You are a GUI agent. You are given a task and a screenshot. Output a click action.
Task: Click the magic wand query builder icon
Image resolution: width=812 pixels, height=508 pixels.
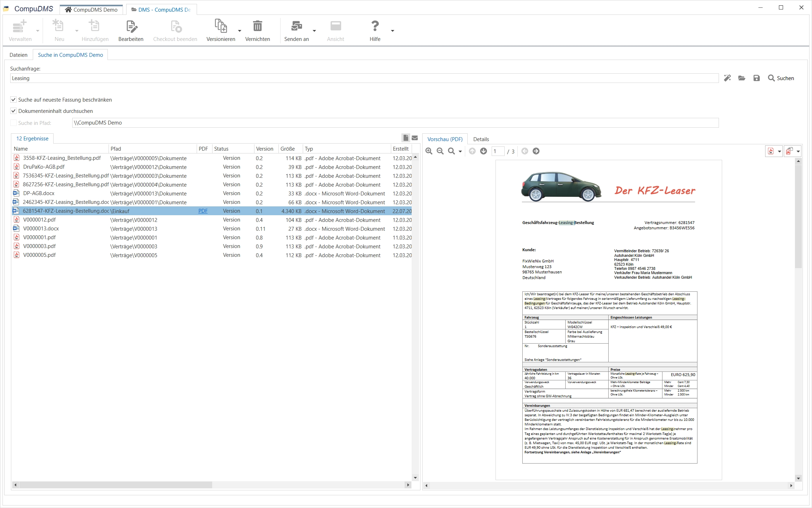[x=727, y=78]
